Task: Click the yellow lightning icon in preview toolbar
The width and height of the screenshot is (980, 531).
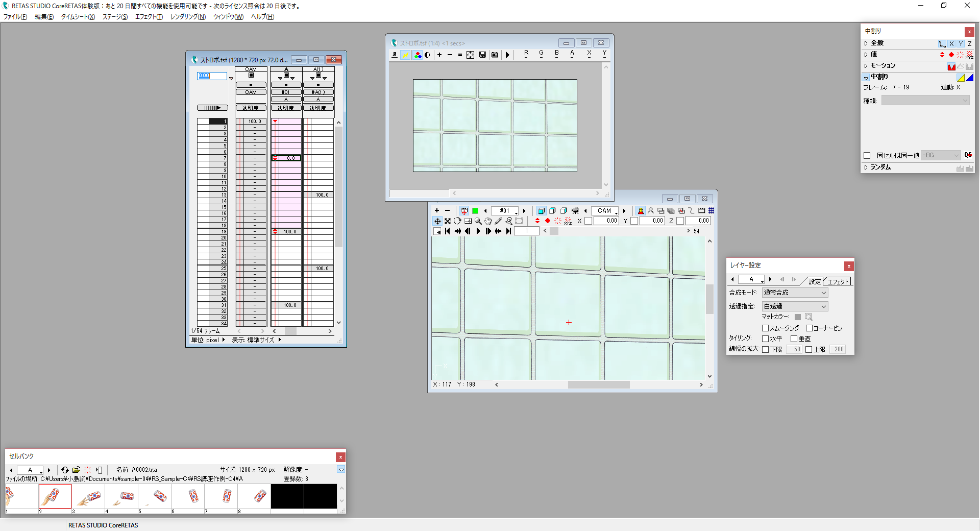Action: pos(405,55)
